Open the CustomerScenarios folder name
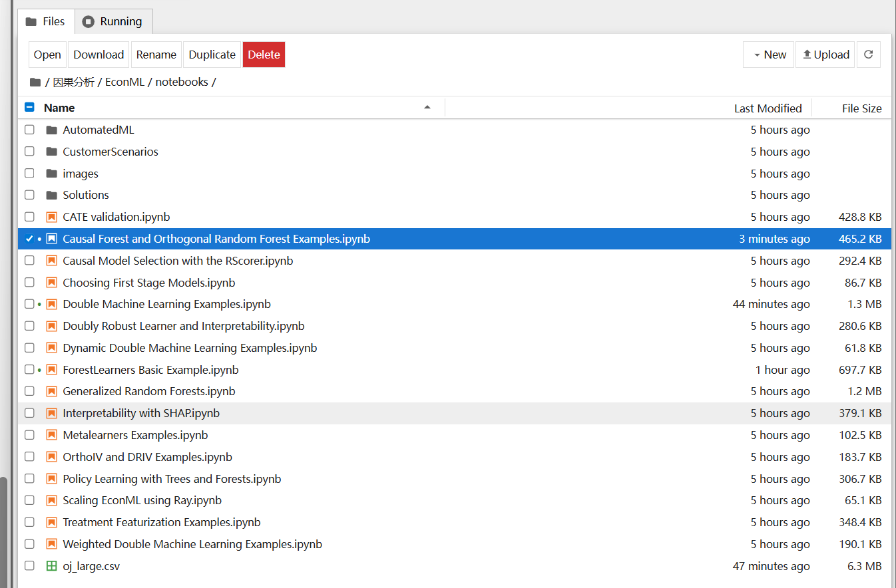The width and height of the screenshot is (896, 588). pos(111,152)
